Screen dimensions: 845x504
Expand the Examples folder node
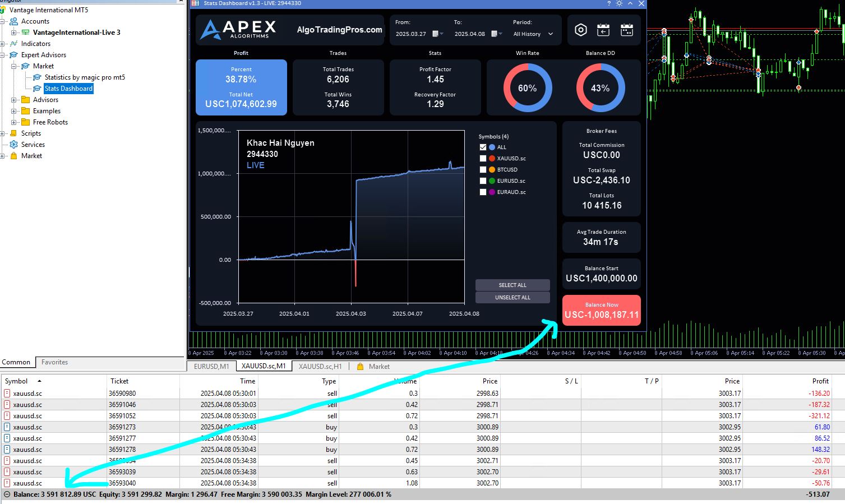[14, 111]
